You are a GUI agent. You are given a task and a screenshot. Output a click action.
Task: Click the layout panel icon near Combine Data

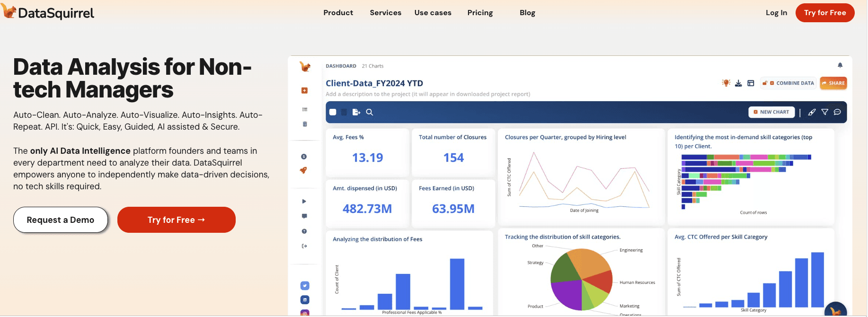click(751, 83)
